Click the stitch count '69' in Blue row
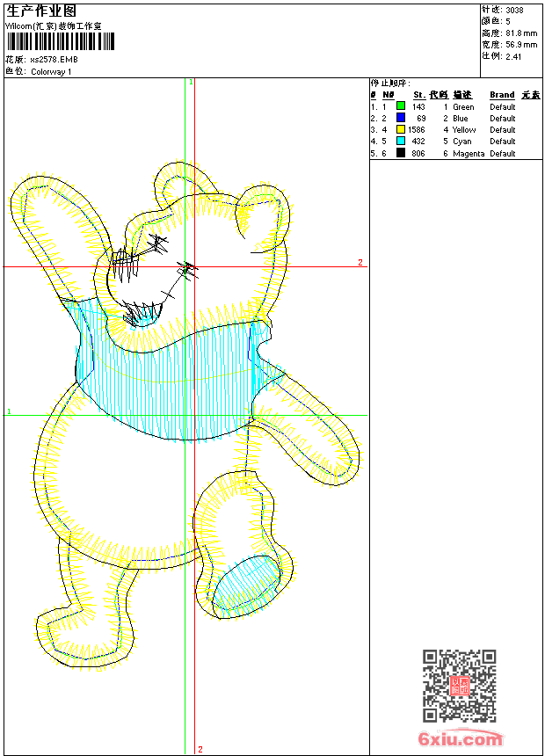Image resolution: width=545 pixels, height=756 pixels. 421,119
